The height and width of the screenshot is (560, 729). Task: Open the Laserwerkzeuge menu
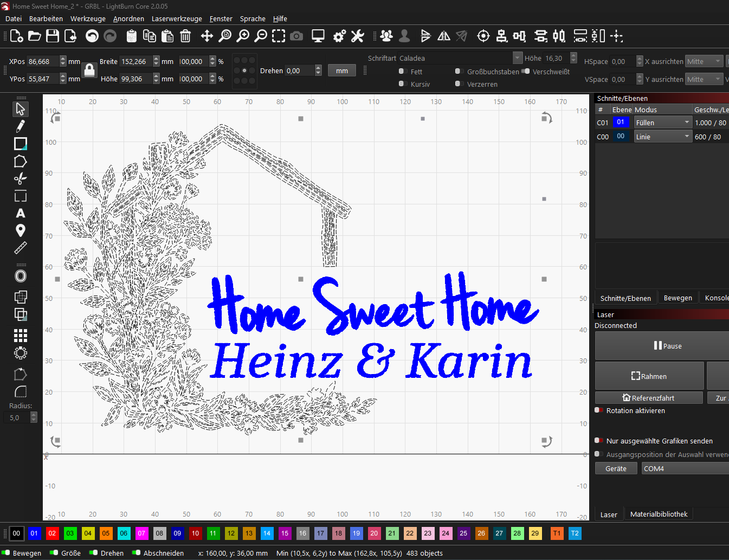coord(177,18)
